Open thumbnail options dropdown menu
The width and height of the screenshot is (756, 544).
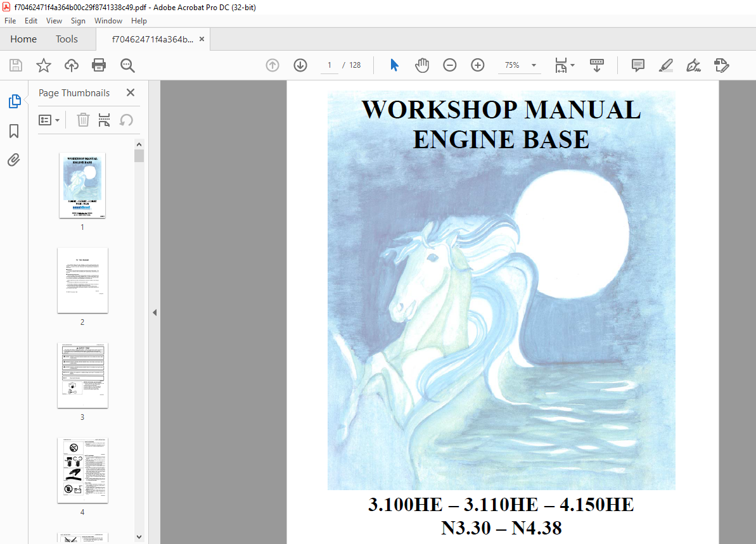point(49,120)
